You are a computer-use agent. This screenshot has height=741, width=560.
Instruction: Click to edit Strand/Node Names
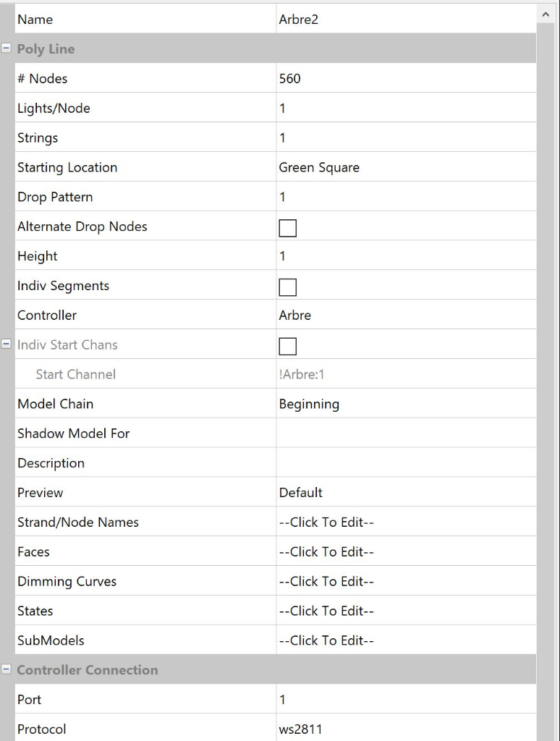[x=405, y=522]
